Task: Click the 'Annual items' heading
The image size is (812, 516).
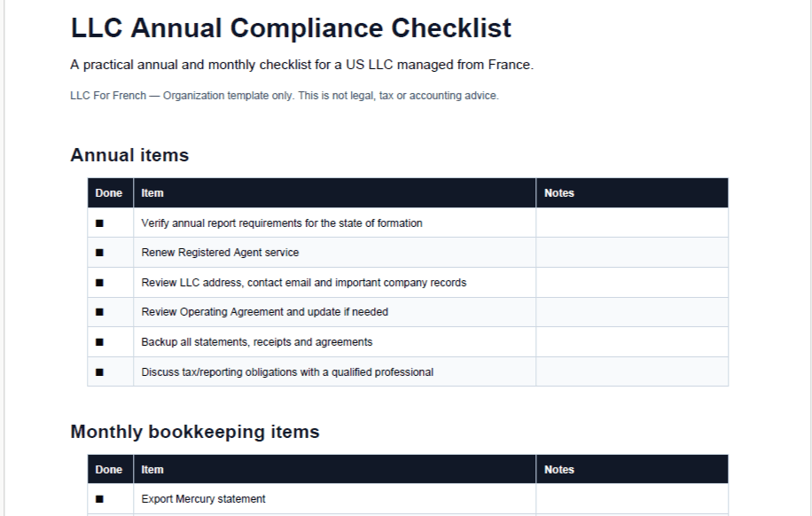Action: (129, 155)
